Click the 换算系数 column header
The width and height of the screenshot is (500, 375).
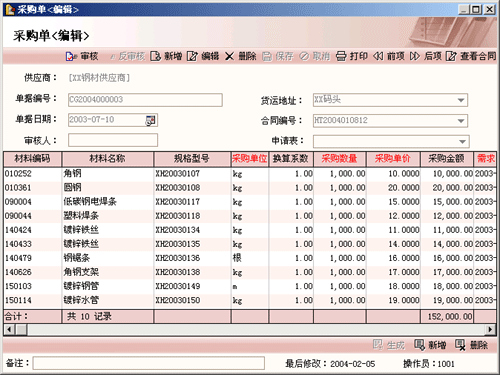click(291, 159)
